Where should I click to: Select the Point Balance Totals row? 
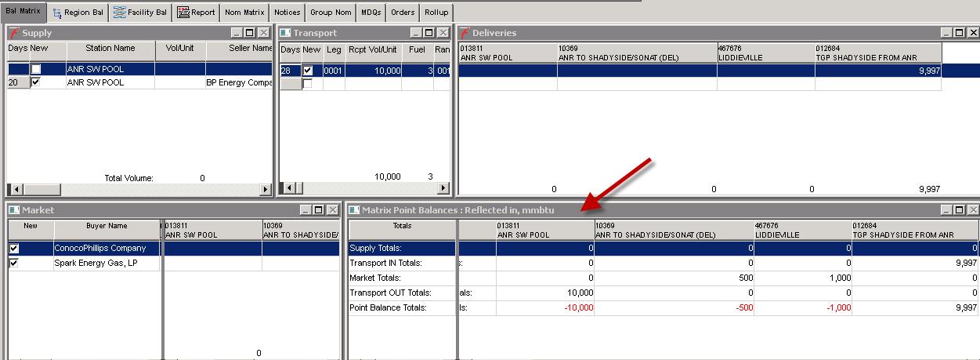click(x=388, y=307)
